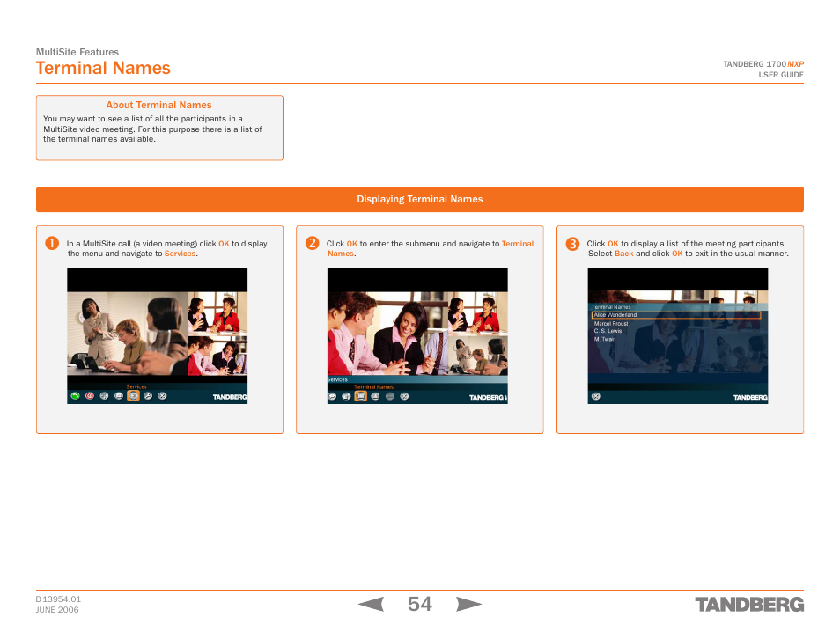Click the Terminal Names page title
The width and height of the screenshot is (840, 632).
click(x=103, y=68)
